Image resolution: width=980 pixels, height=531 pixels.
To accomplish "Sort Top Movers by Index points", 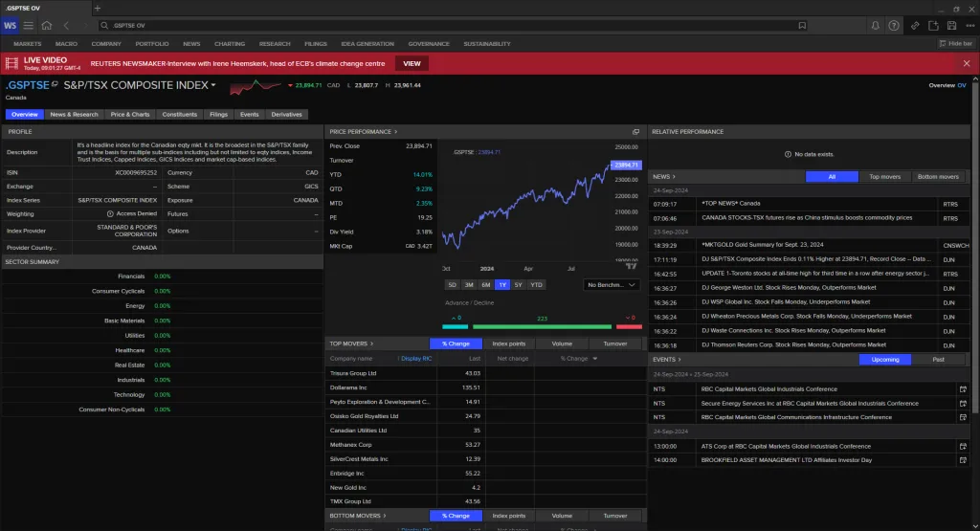I will pyautogui.click(x=509, y=343).
